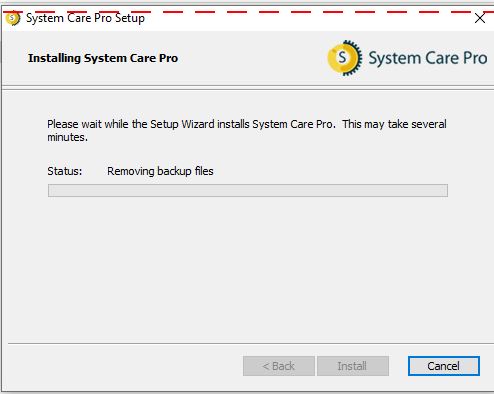Close the setup window with the X

[x=480, y=18]
